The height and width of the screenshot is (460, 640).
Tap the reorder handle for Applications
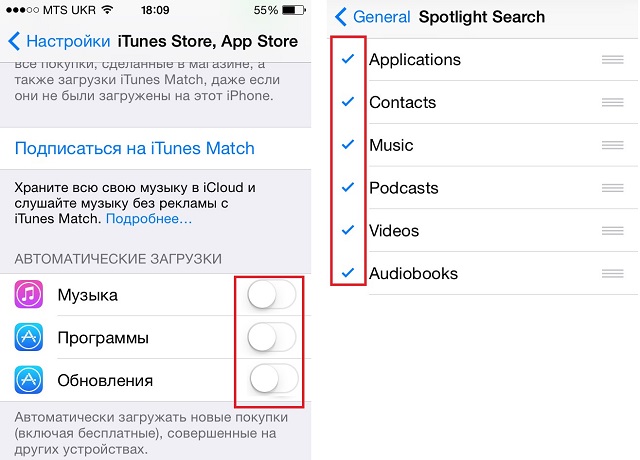[x=612, y=60]
